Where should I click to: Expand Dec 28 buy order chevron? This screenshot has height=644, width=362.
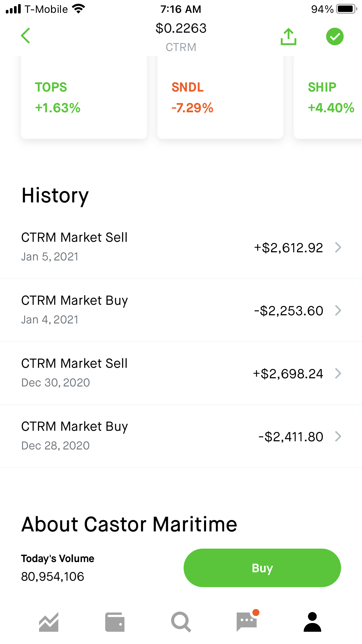(x=338, y=436)
